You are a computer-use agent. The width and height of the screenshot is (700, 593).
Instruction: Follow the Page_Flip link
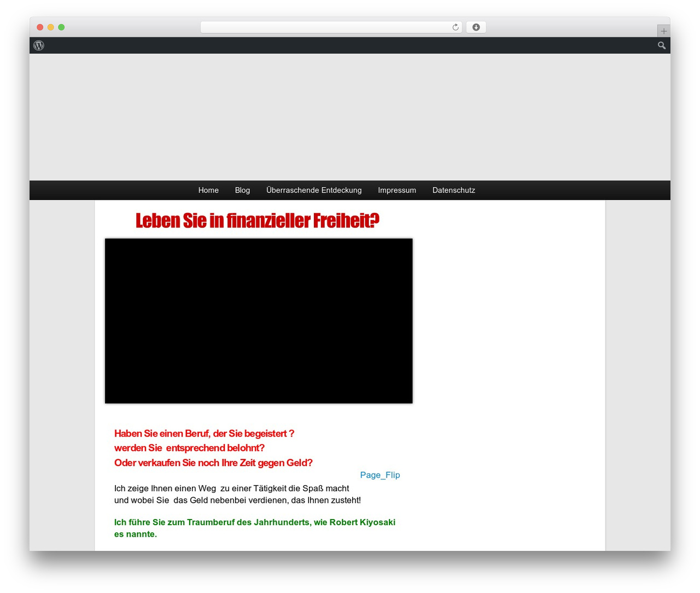coord(380,475)
